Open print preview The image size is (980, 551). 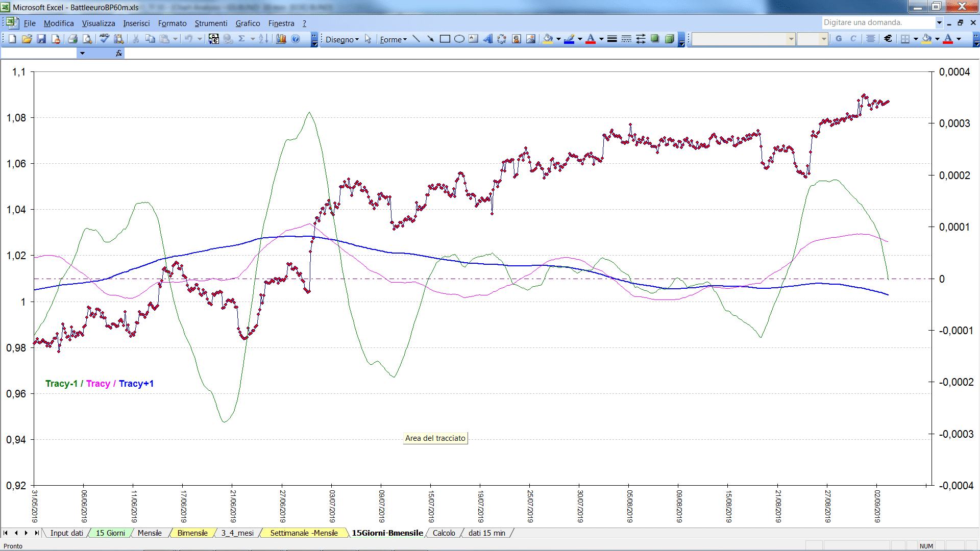pos(87,39)
